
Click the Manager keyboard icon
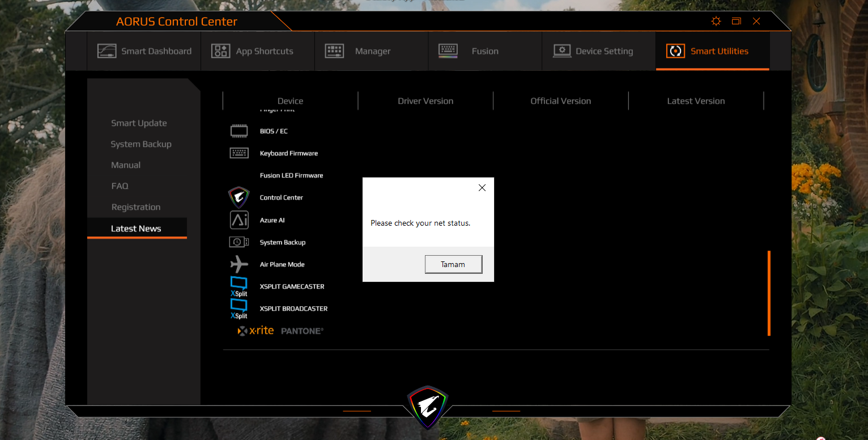tap(334, 51)
